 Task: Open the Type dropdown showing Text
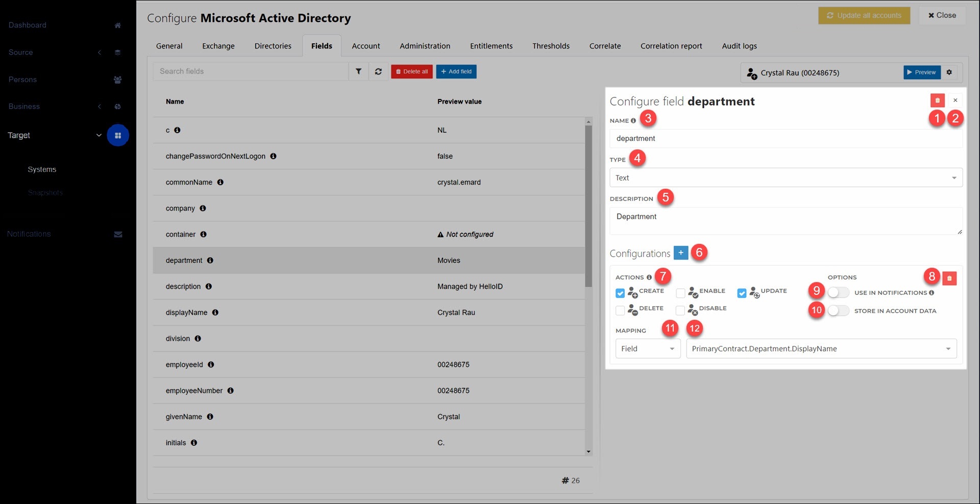point(786,178)
